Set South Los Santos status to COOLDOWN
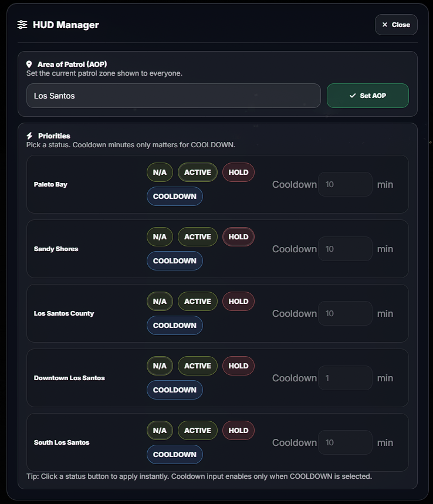The height and width of the screenshot is (504, 433). tap(175, 455)
